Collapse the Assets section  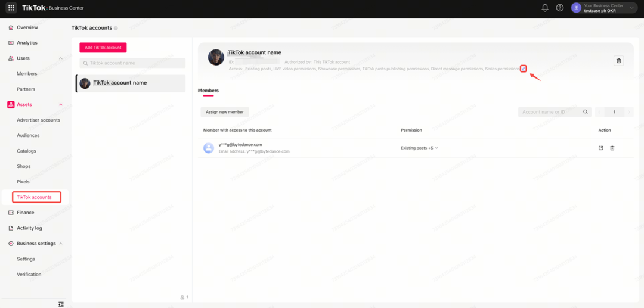click(x=61, y=105)
